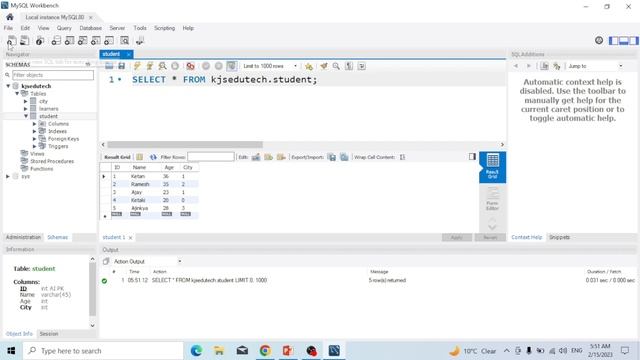Click the insert new row icon
This screenshot has height=360, width=640.
tap(268, 157)
